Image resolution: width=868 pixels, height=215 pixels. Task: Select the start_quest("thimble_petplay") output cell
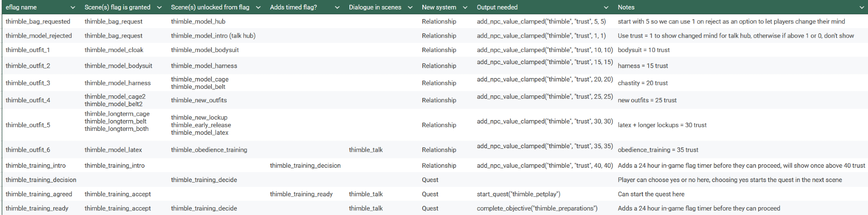pos(518,194)
